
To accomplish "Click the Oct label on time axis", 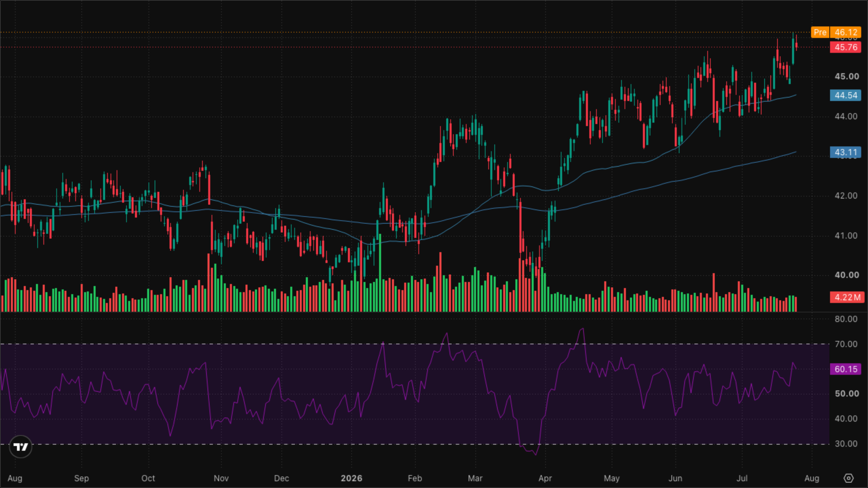I will tap(148, 479).
